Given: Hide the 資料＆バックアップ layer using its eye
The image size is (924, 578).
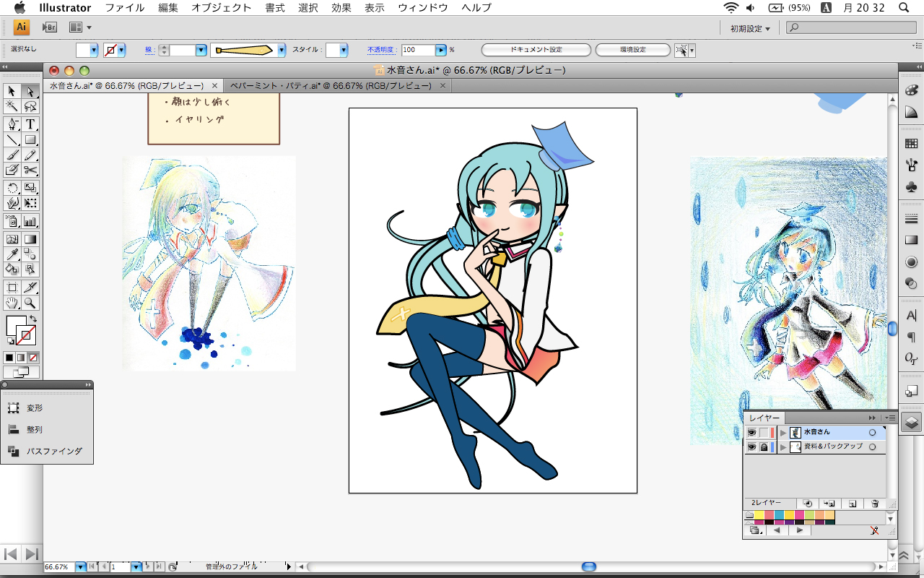Looking at the screenshot, I should [751, 447].
